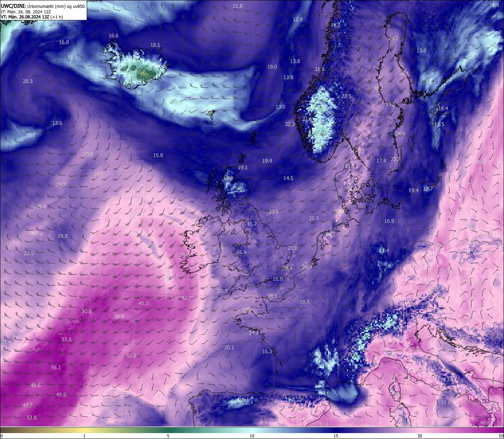Viewport: 504px width, 439px height.
Task: Click the 24.1 value over Brittany
Action: (x=254, y=333)
